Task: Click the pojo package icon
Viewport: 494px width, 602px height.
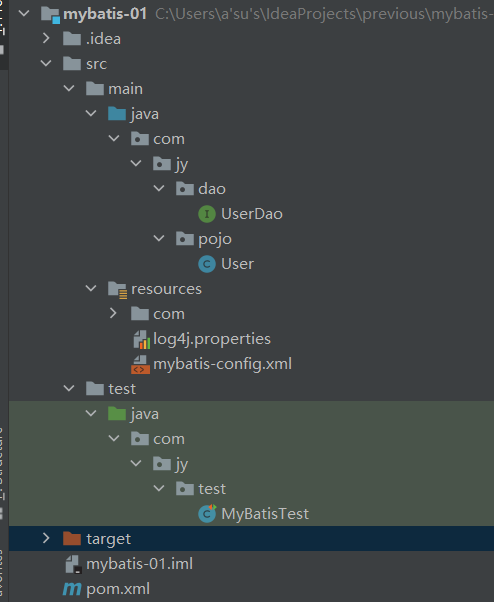Action: click(x=185, y=239)
